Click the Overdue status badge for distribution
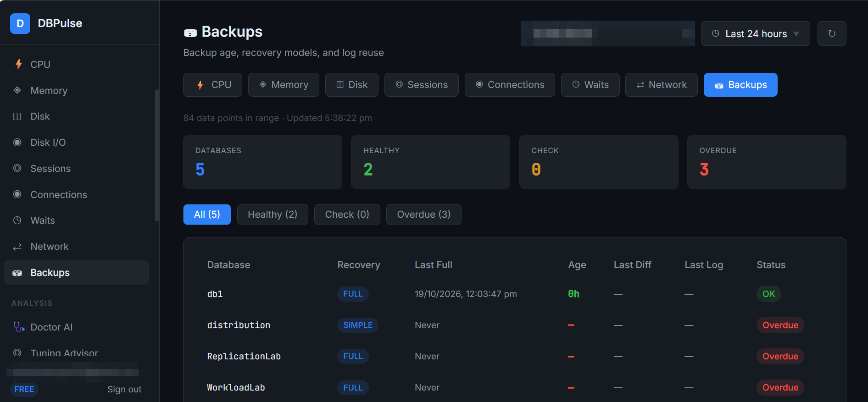This screenshot has height=402, width=868. (x=780, y=325)
